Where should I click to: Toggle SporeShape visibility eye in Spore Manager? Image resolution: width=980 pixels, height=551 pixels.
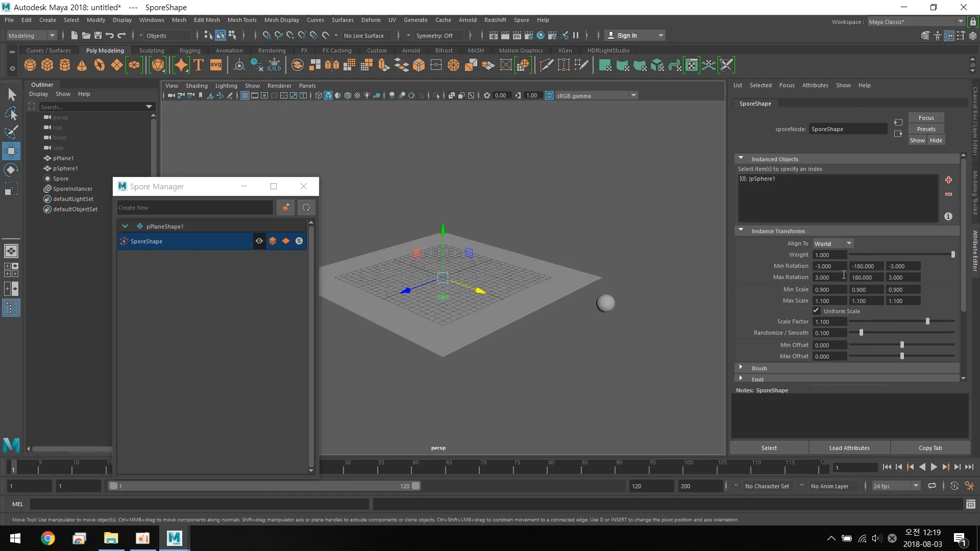(259, 241)
